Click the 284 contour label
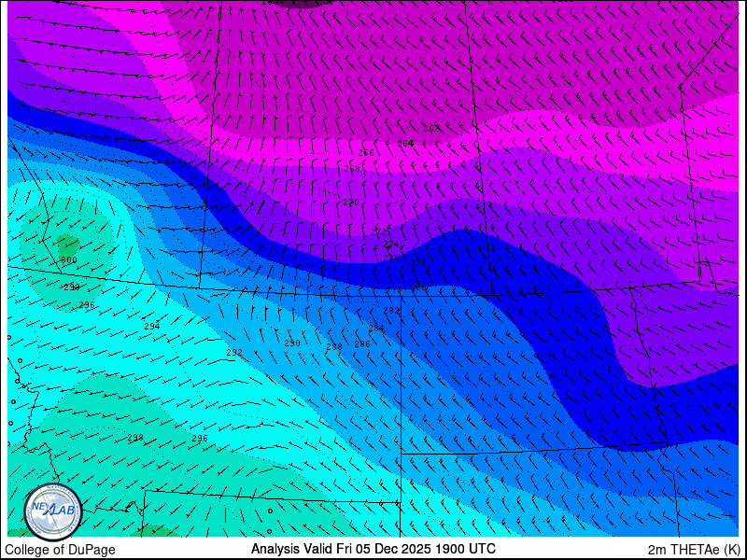747x560 pixels. [376, 329]
